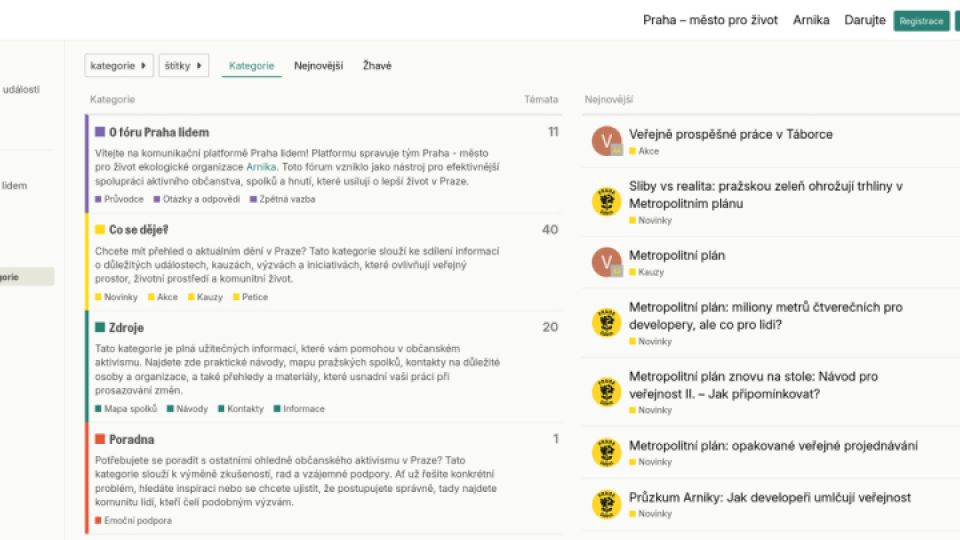The width and height of the screenshot is (960, 540).
Task: Switch to the Nejnovější tab
Action: 318,66
